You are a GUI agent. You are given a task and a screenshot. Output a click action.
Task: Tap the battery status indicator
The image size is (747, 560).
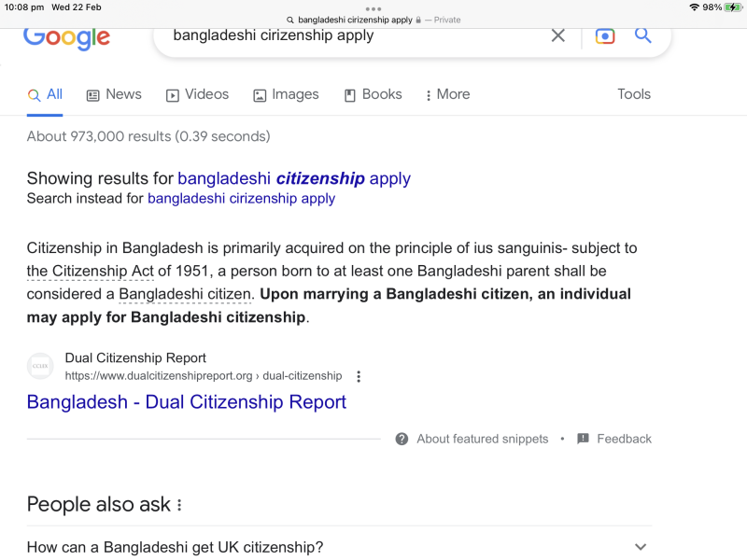pos(733,7)
